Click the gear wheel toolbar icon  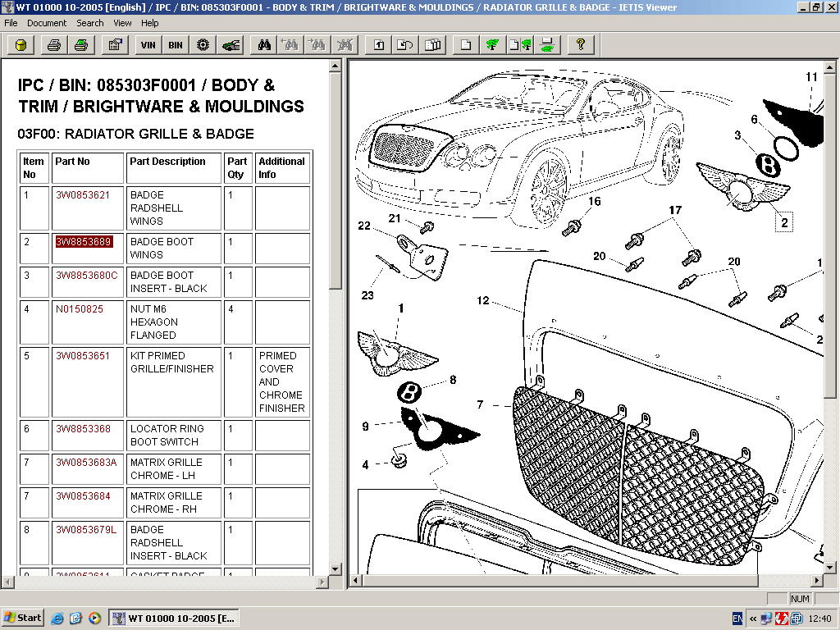[203, 45]
